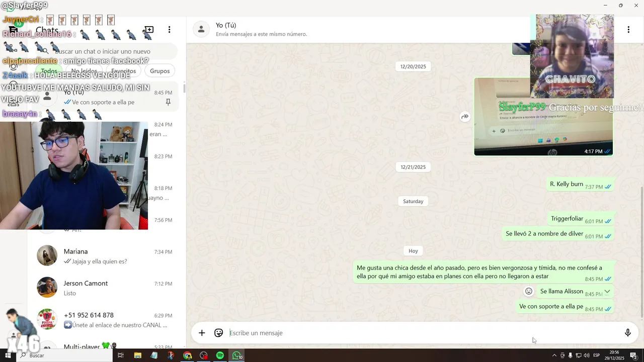The width and height of the screenshot is (644, 362).
Task: Click the conversation vertical scrollbar
Action: [x=641, y=251]
